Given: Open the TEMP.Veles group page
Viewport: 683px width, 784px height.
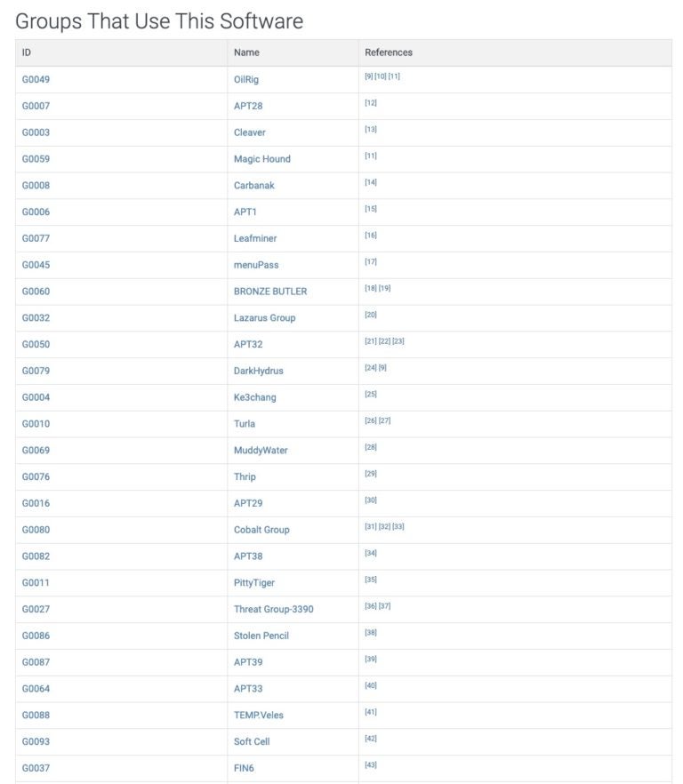Looking at the screenshot, I should [x=258, y=715].
